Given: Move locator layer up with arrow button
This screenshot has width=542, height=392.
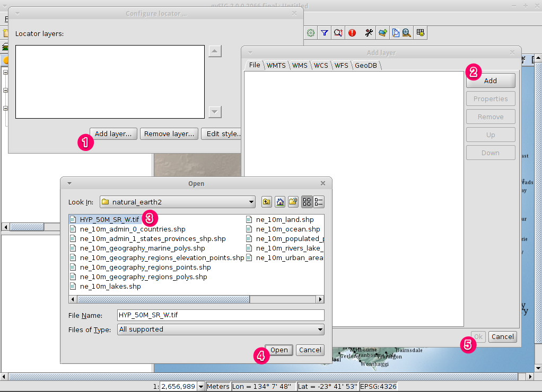Looking at the screenshot, I should point(215,51).
